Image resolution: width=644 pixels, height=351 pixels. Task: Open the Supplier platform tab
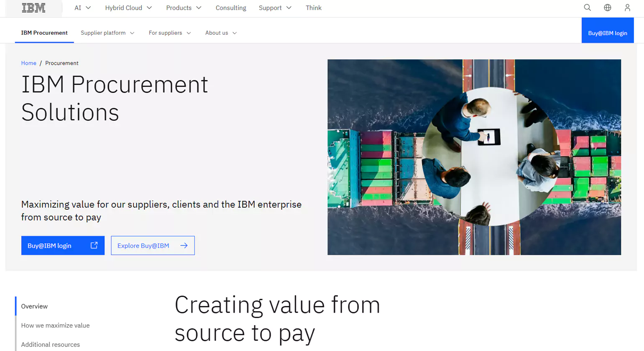[107, 33]
